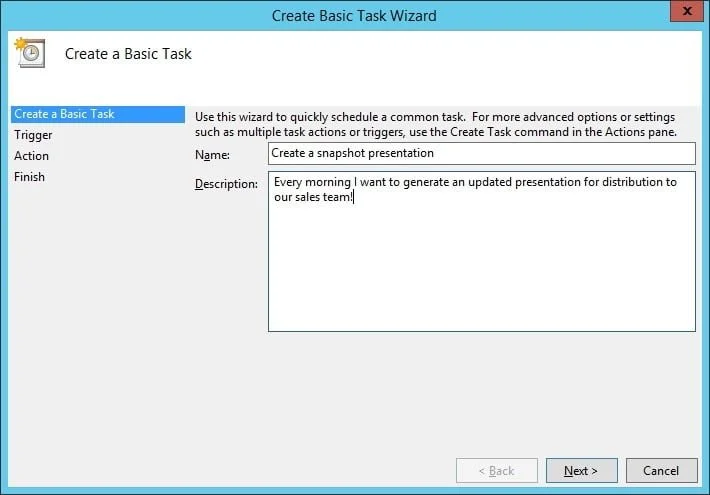Click the "Description:" label
This screenshot has height=495, width=710.
click(227, 182)
